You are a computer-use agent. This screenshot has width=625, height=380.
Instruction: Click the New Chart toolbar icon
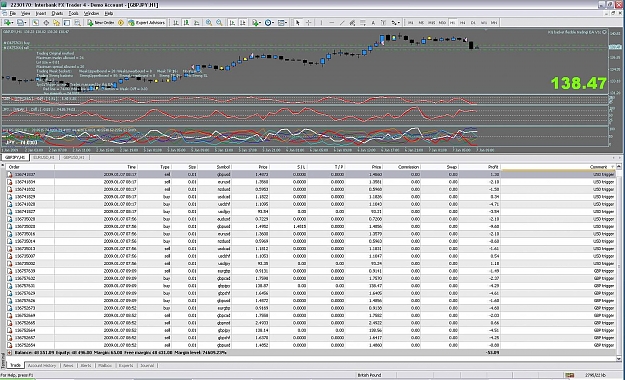8,23
